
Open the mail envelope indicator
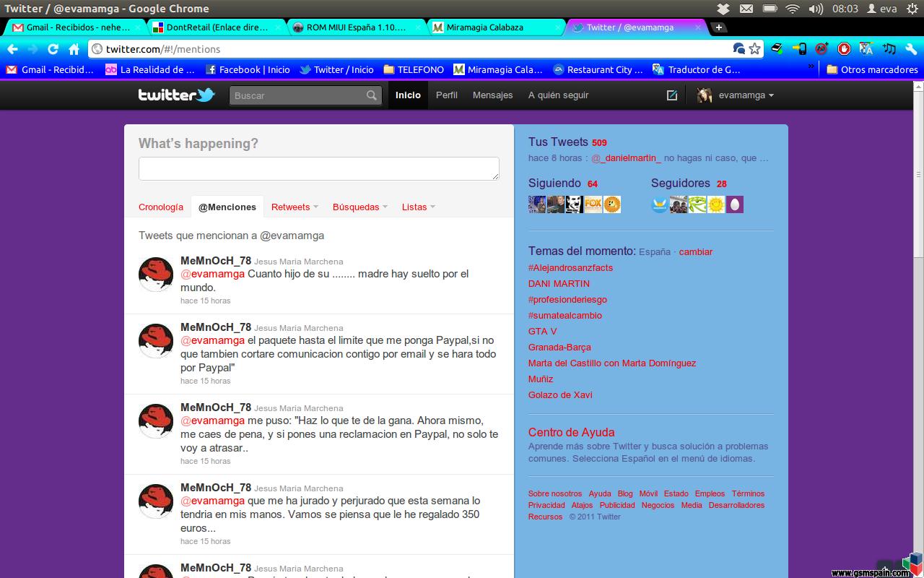(746, 9)
